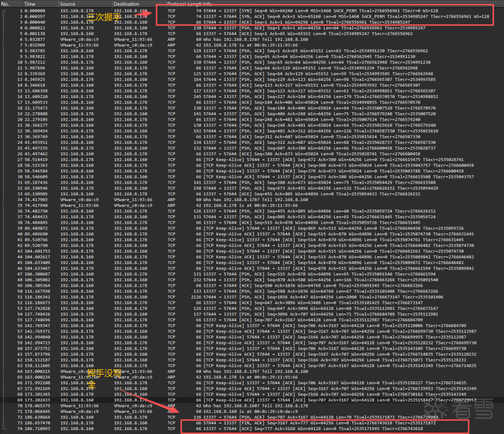Screen dimensions: 504x434
Task: Select packet 24 at time 43.493911
Action: (252, 142)
